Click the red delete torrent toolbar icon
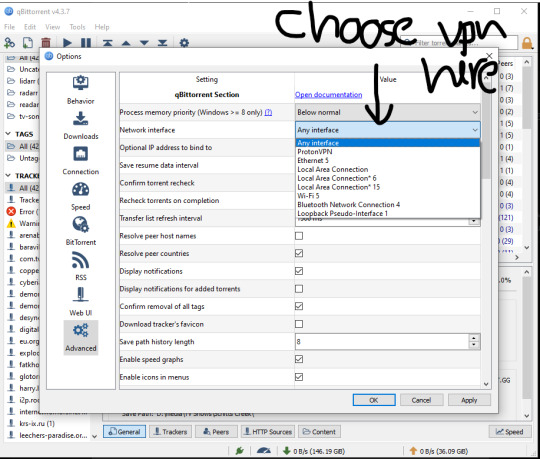Image resolution: width=540 pixels, height=459 pixels. (46, 43)
